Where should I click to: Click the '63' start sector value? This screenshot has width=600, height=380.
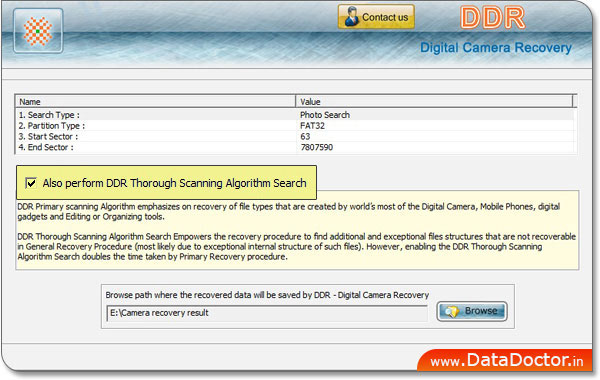(x=305, y=136)
